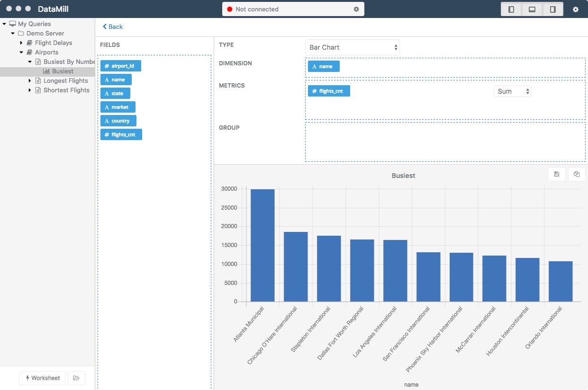Expand the Longest Flights query

[30, 81]
